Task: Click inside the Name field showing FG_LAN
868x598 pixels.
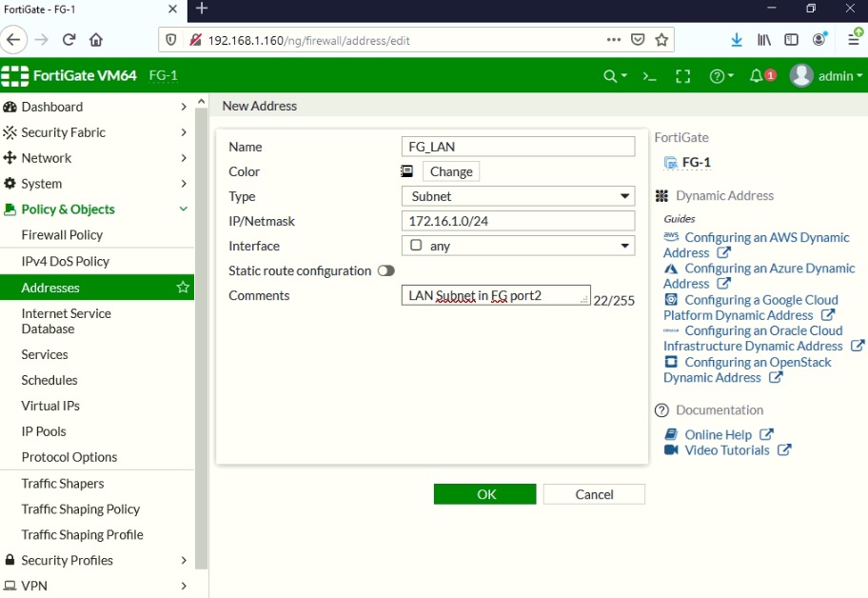Action: pos(518,147)
